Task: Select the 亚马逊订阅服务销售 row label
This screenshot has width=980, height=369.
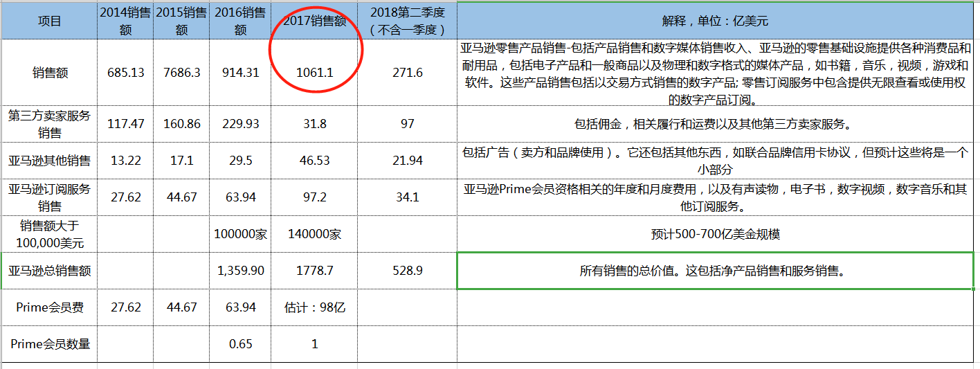Action: (x=49, y=197)
